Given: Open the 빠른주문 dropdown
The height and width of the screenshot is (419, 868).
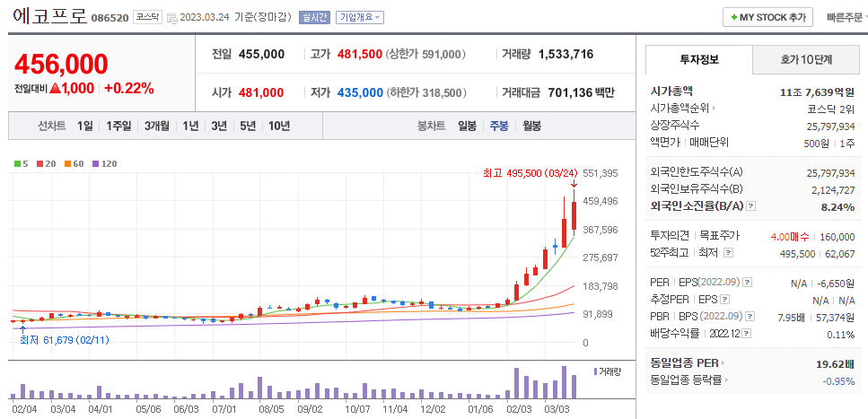Looking at the screenshot, I should pyautogui.click(x=846, y=18).
